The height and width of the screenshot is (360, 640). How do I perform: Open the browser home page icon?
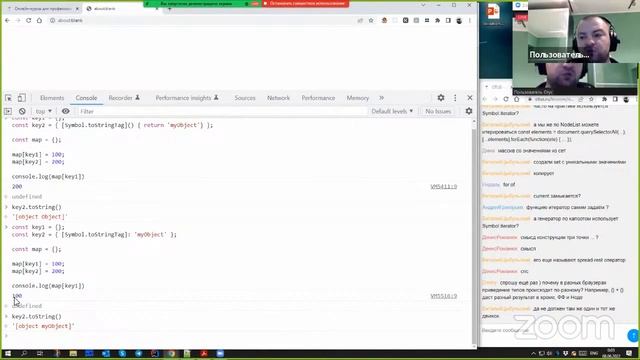(39, 20)
